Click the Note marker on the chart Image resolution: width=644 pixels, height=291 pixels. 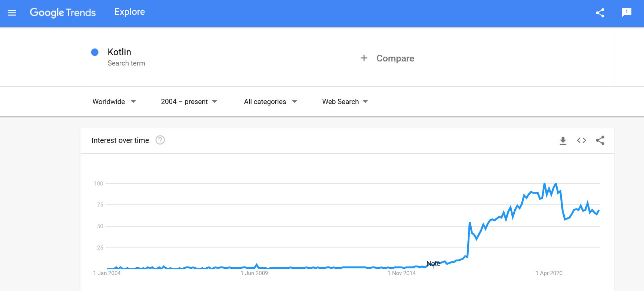[x=433, y=264]
